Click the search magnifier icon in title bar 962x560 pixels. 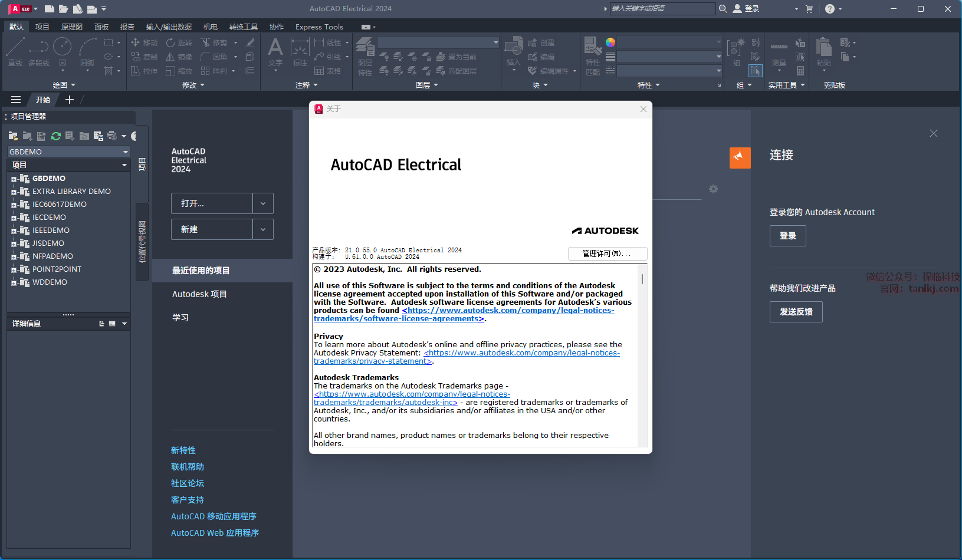tap(723, 9)
